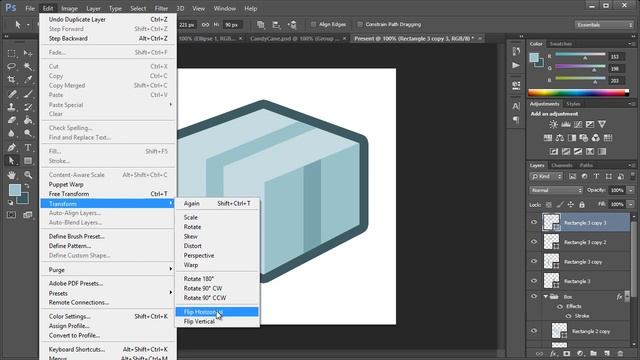640x360 pixels.
Task: Choose Flip Vertical from Transform submenu
Action: (217, 322)
